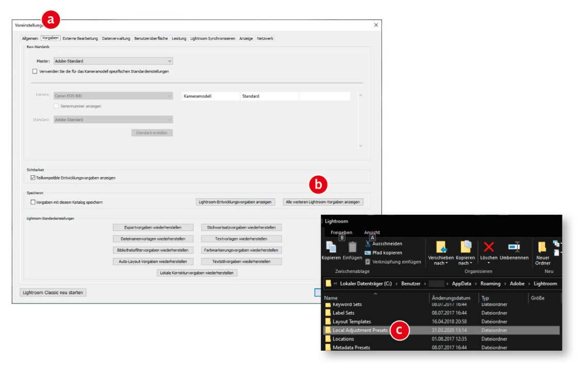Sort by Änderungsdatum column header
Screen dimensions: 588x371
point(451,298)
